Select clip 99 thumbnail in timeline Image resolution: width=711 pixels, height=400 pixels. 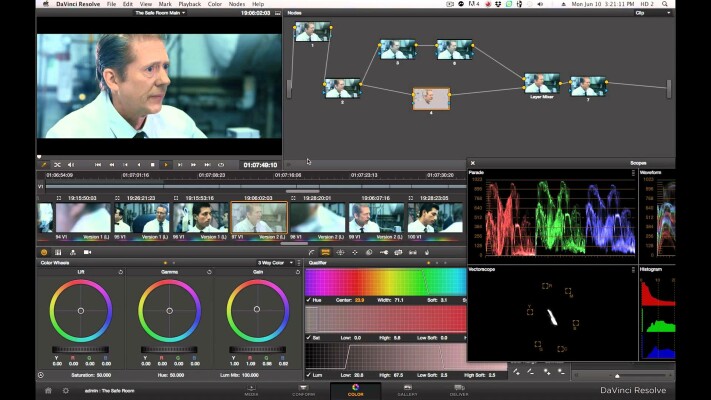[376, 218]
